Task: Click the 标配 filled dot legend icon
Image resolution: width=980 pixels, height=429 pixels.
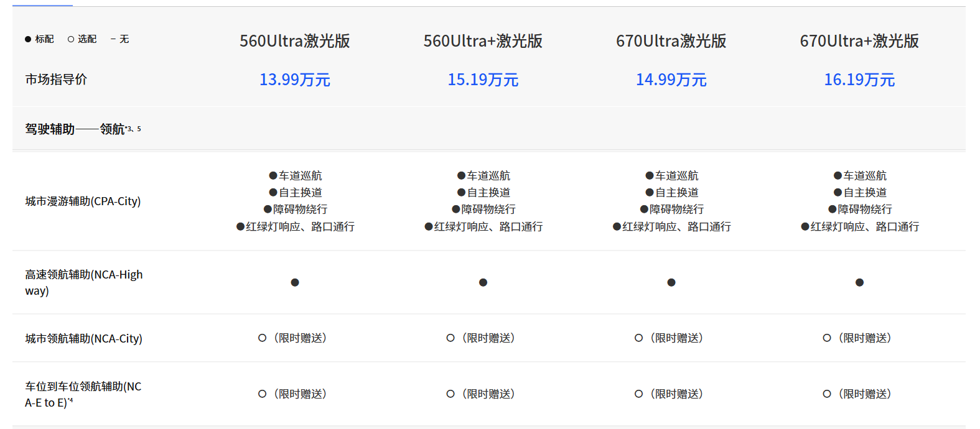Action: tap(28, 39)
